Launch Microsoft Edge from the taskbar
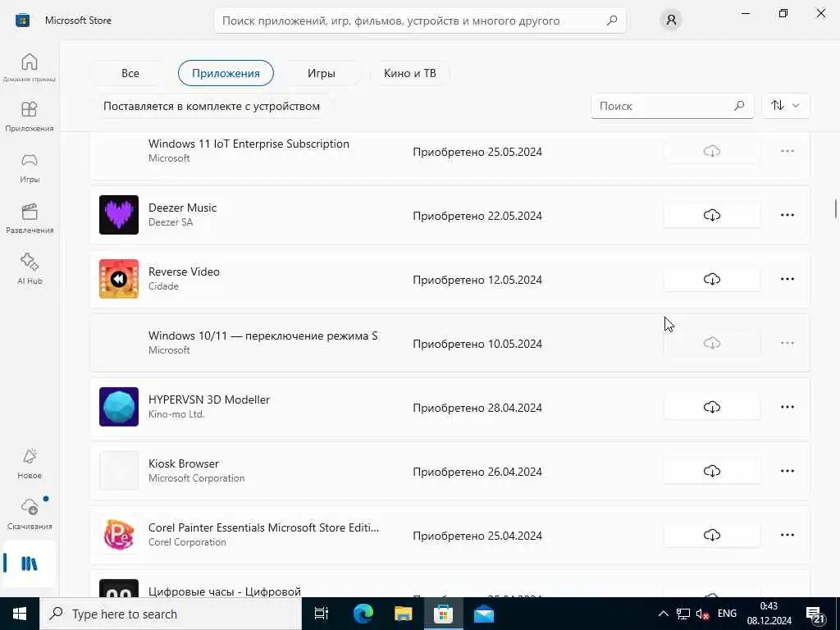840x630 pixels. click(x=363, y=614)
